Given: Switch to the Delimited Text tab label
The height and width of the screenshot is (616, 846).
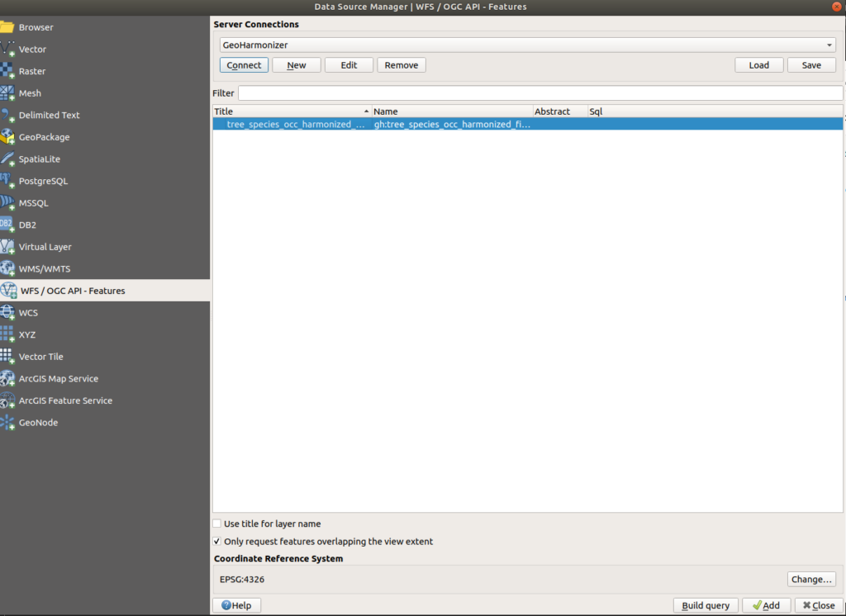Looking at the screenshot, I should pos(49,115).
